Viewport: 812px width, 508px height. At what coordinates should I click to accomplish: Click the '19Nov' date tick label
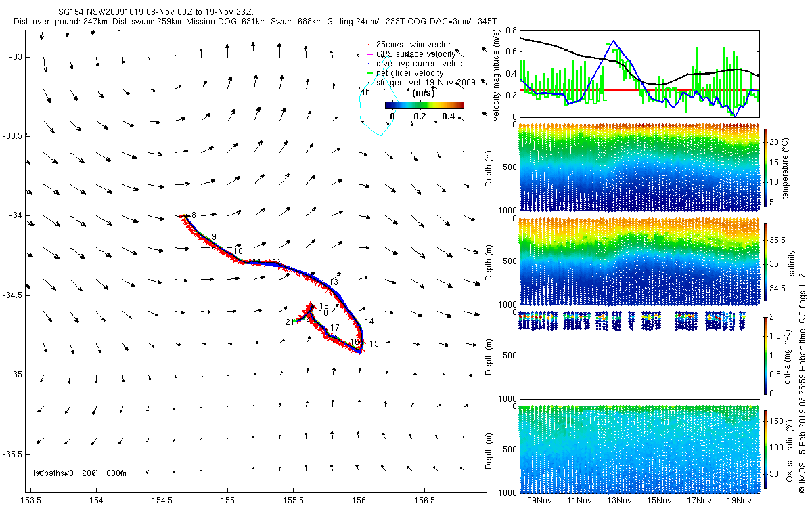740,501
